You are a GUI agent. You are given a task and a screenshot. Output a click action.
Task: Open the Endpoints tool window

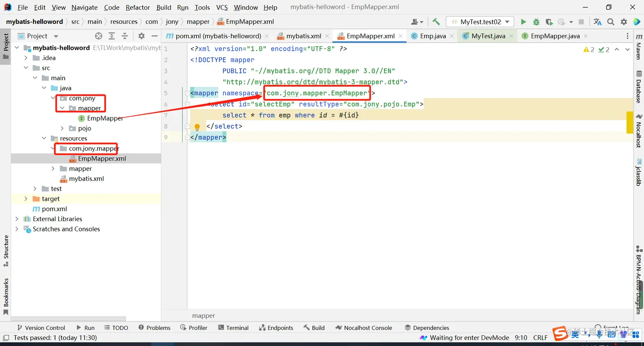pyautogui.click(x=276, y=328)
